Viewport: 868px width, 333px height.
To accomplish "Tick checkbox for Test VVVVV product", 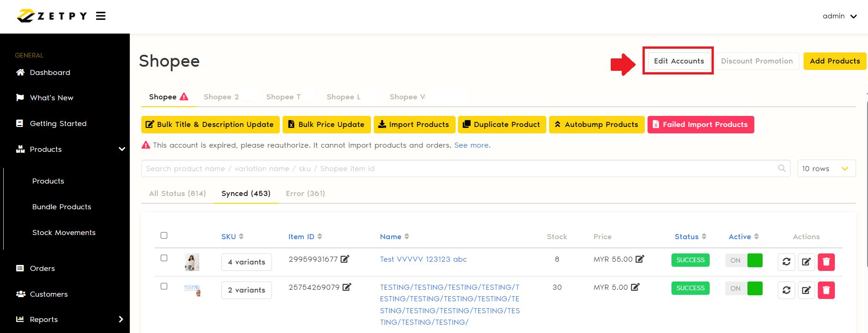I will [x=164, y=258].
